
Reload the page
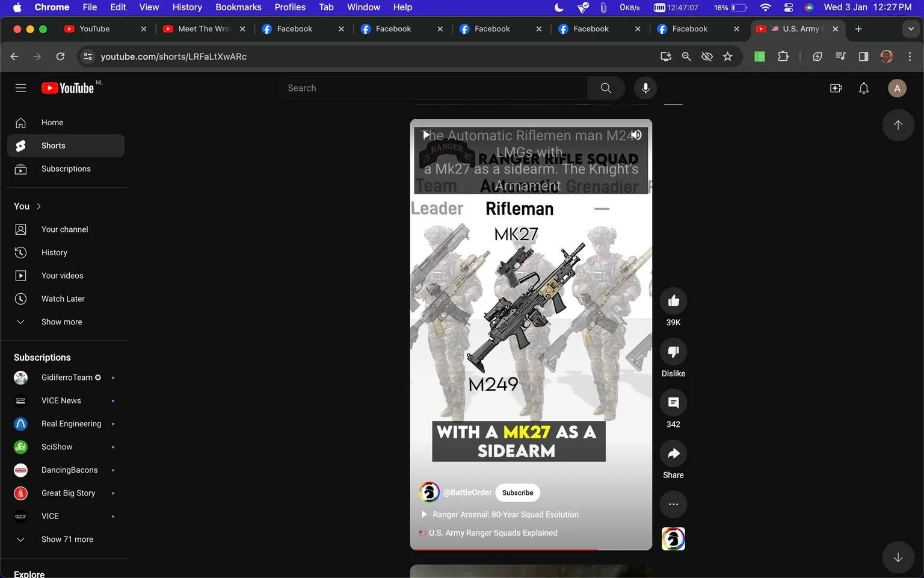pos(60,57)
